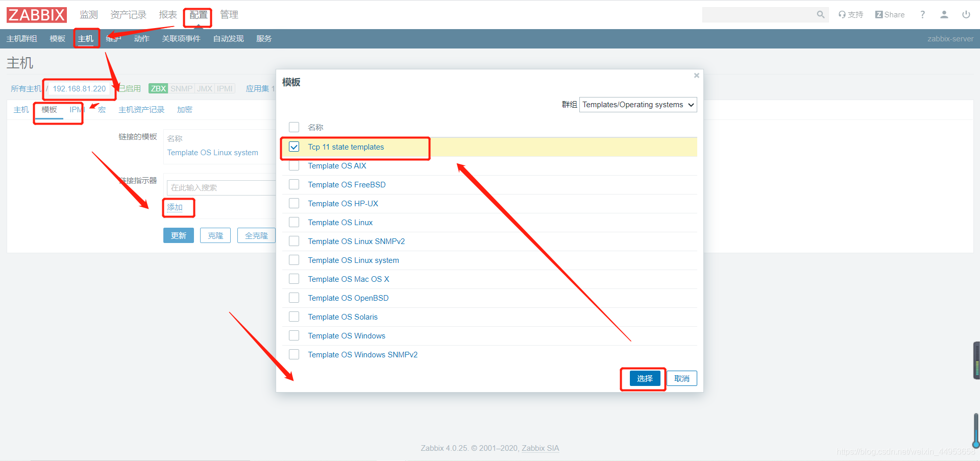Switch to the 模板 host form tab
The height and width of the screenshot is (461, 980).
pos(50,110)
